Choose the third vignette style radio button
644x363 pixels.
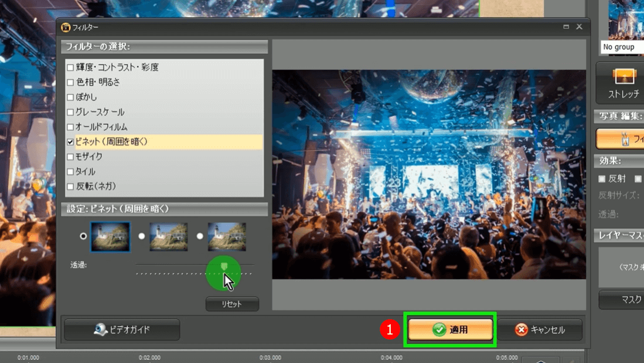click(x=200, y=236)
